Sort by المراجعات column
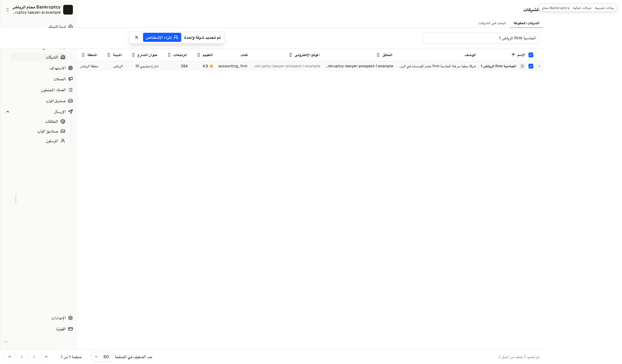The image size is (622, 364). 177,55
